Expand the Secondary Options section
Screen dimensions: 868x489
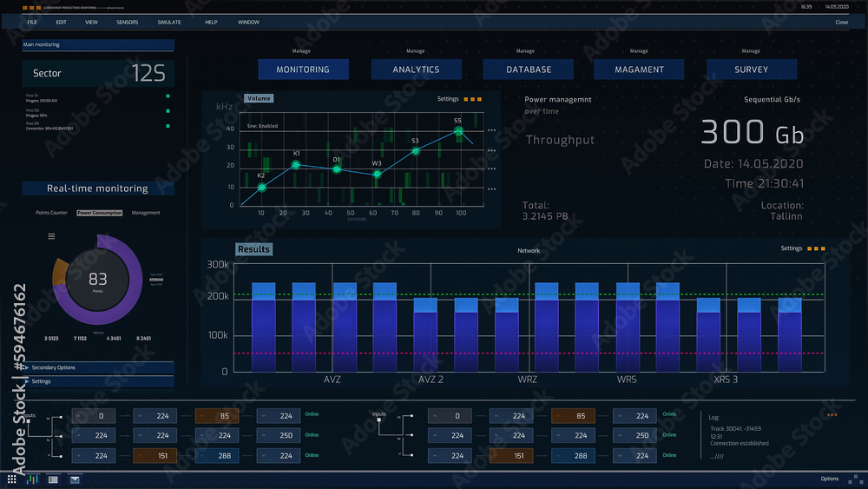[98, 367]
